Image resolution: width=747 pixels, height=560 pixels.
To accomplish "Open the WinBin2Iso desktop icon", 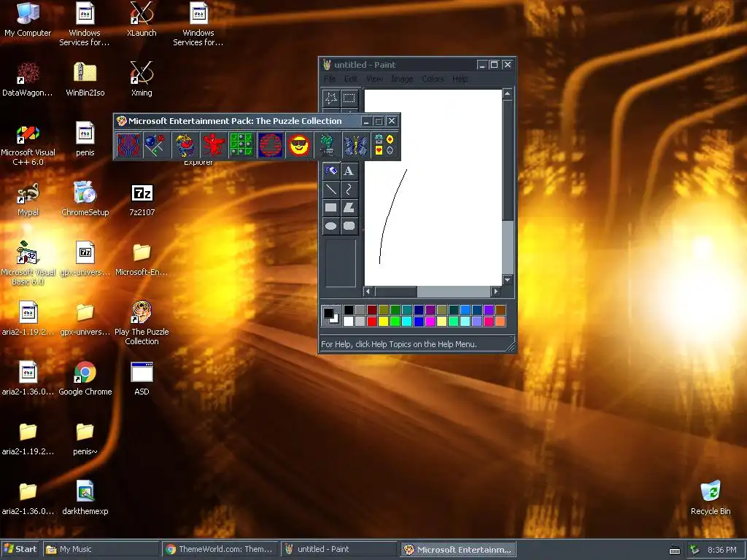I will click(85, 79).
